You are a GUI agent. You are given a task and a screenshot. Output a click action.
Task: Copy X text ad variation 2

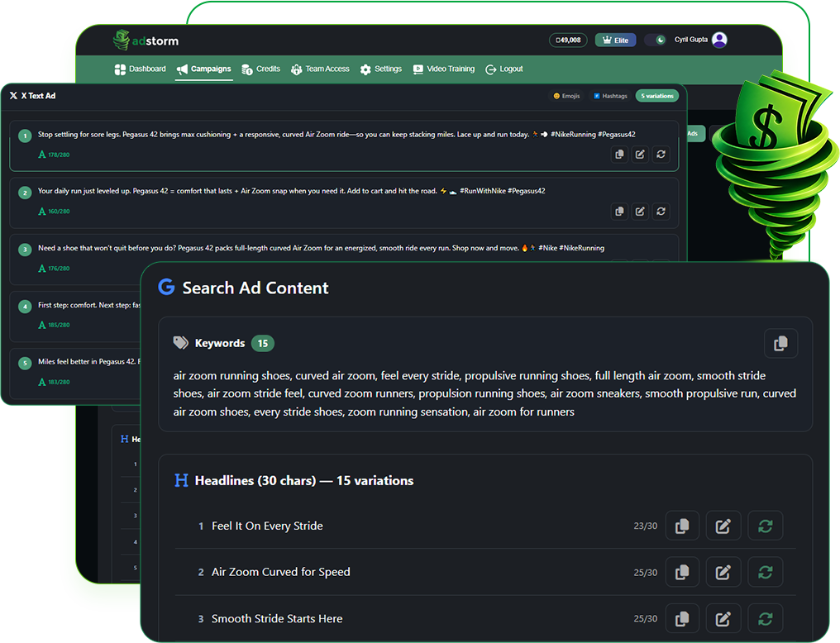click(619, 211)
